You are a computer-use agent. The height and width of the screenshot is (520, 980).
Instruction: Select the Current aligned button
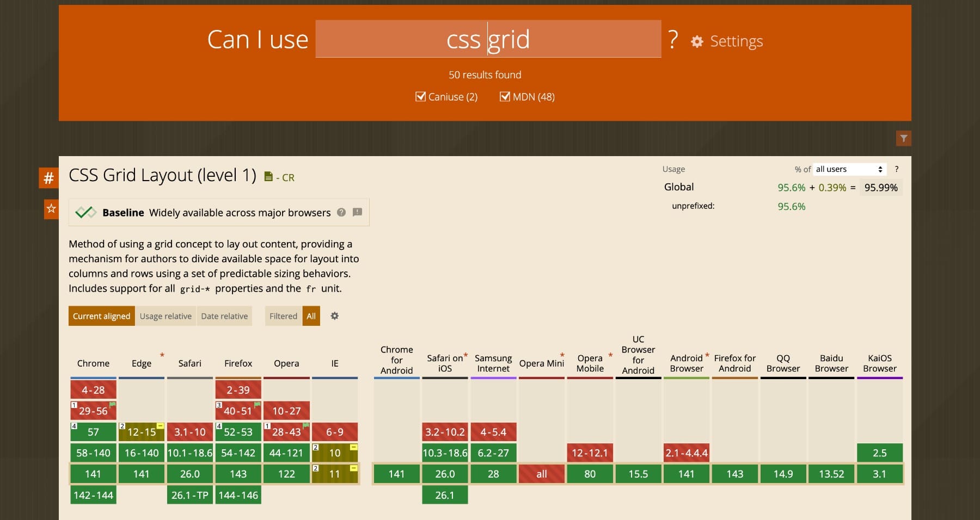point(101,315)
